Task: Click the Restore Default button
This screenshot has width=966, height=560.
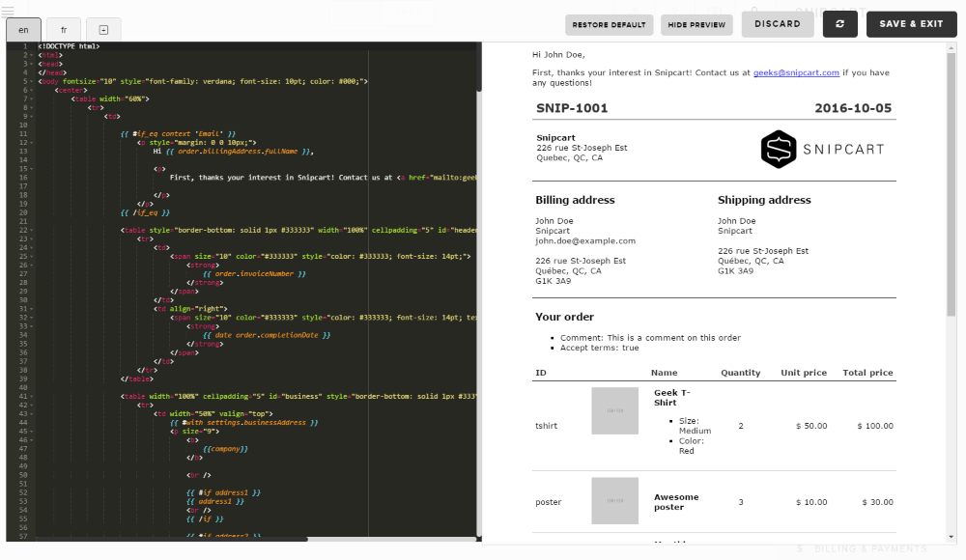Action: point(609,25)
